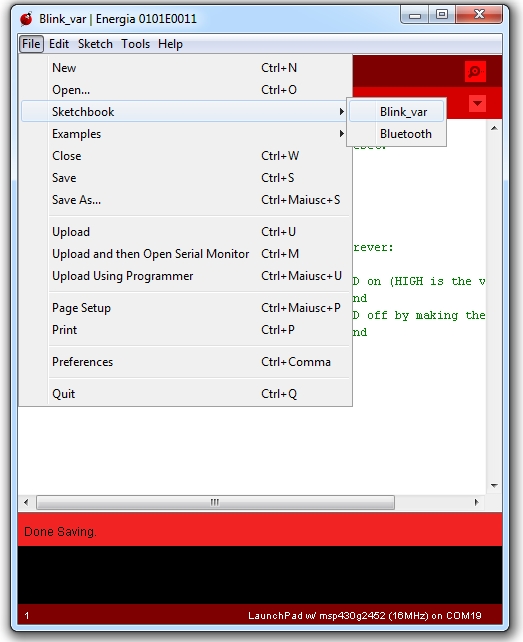Choose New from the File menu
Viewport: 523px width, 642px height.
(185, 68)
